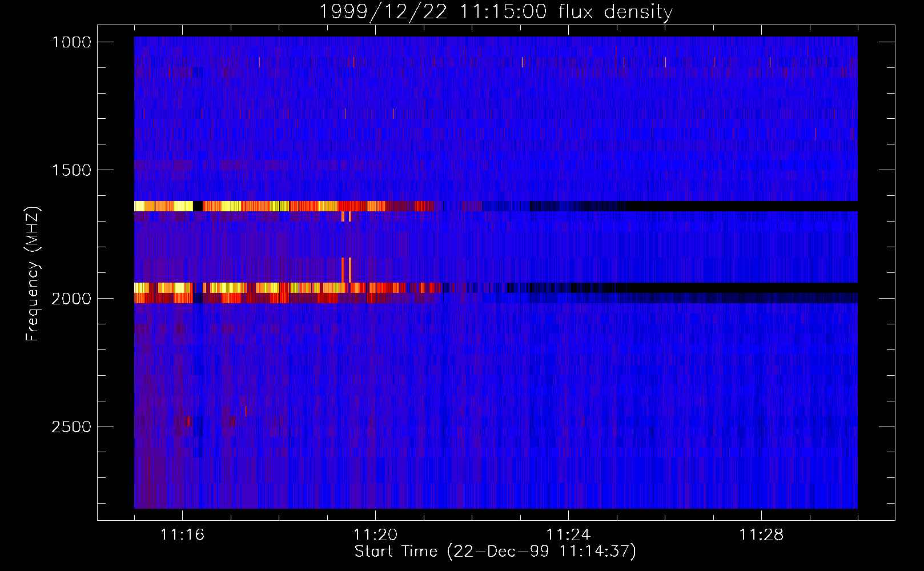Select the 1000 frequency axis label
Viewport: 924px width, 571px height.
(71, 42)
